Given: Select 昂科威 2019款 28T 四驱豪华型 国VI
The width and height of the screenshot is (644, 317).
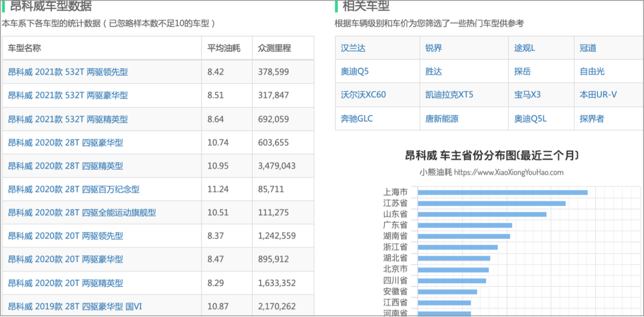Looking at the screenshot, I should [75, 306].
